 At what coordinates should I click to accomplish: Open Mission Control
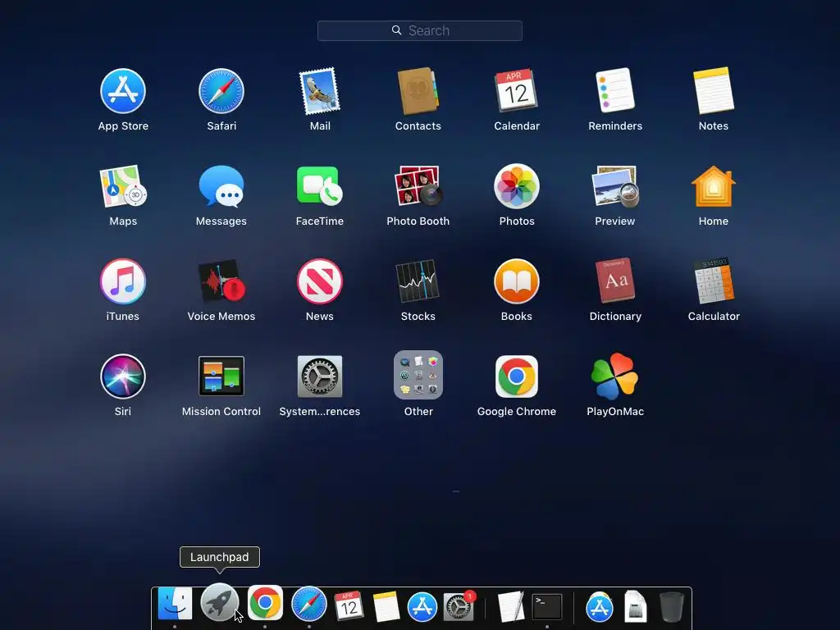[221, 376]
